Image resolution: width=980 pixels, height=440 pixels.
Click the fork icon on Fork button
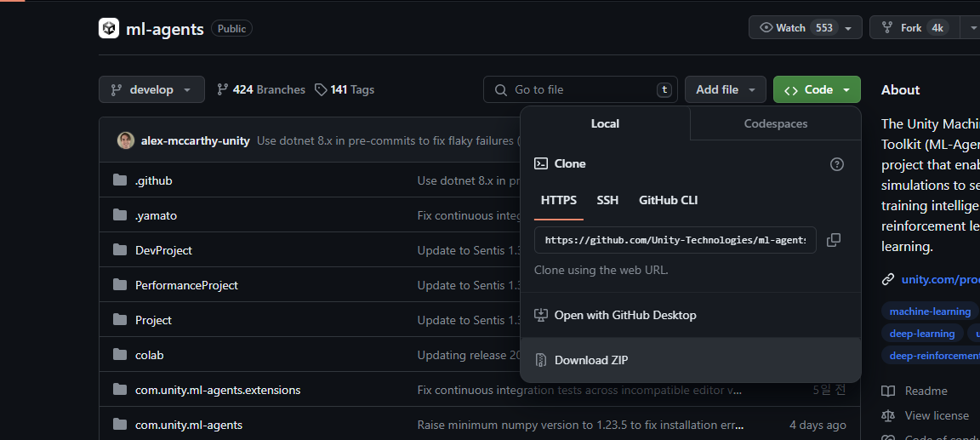(x=887, y=27)
